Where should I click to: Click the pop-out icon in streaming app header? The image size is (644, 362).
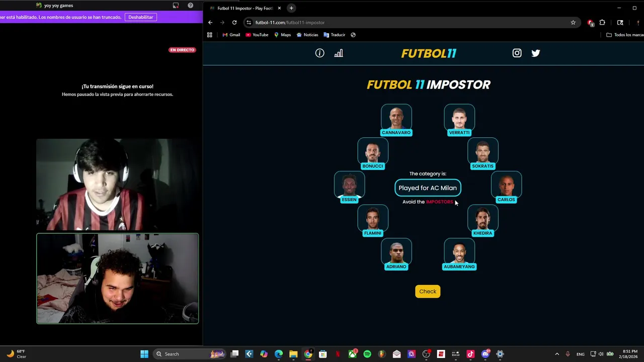(176, 6)
